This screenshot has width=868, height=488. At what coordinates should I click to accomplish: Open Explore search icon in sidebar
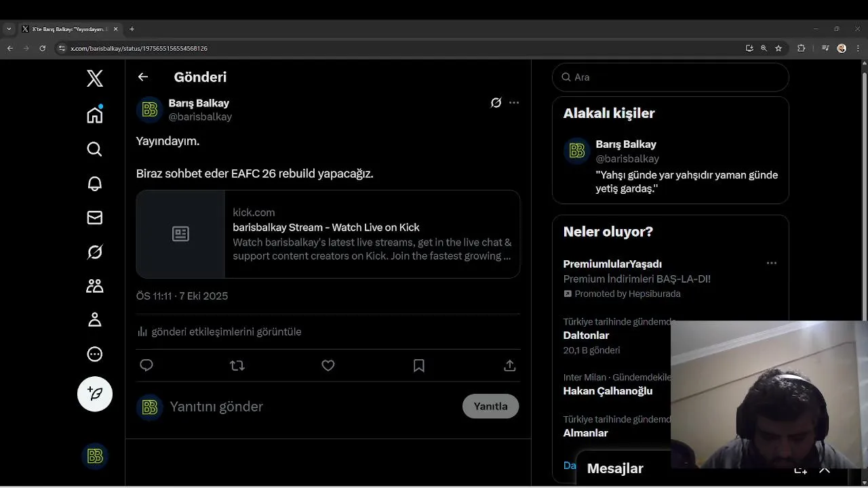click(x=95, y=149)
